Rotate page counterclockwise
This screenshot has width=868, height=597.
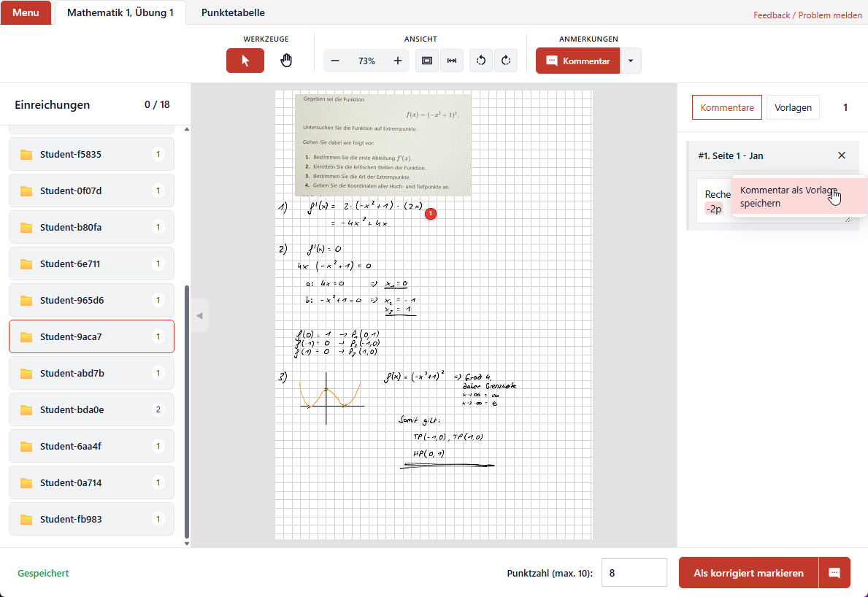coord(481,61)
